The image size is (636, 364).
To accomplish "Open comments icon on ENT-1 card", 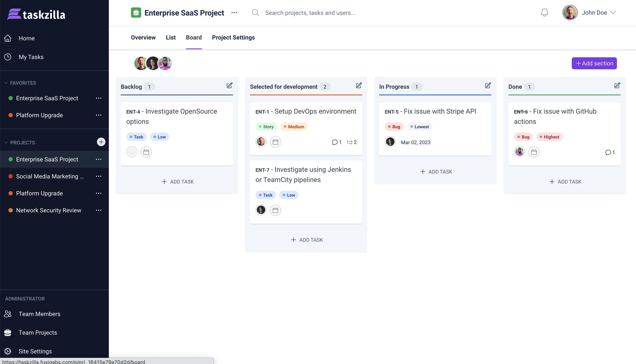I will coord(335,142).
